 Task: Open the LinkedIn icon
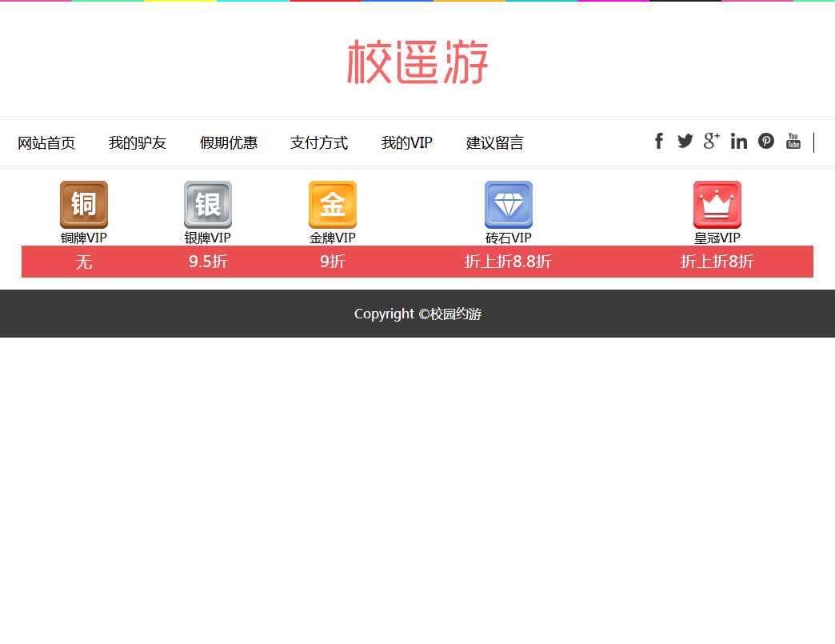(x=739, y=142)
